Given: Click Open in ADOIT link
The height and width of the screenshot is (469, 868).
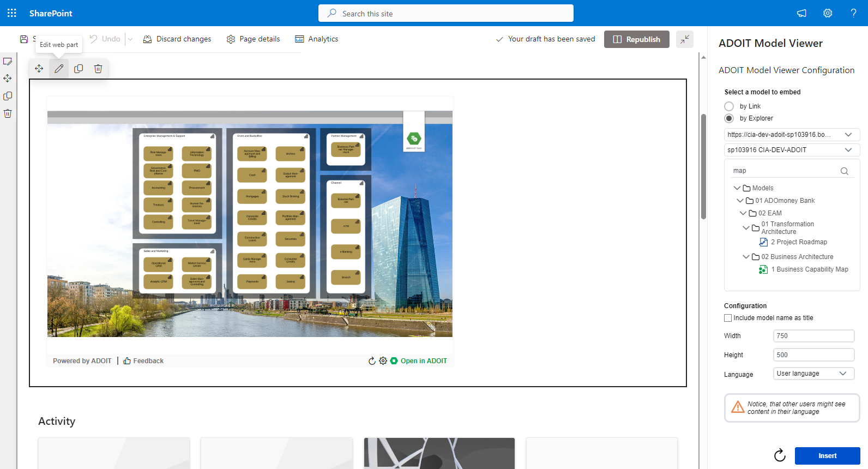Looking at the screenshot, I should [419, 361].
